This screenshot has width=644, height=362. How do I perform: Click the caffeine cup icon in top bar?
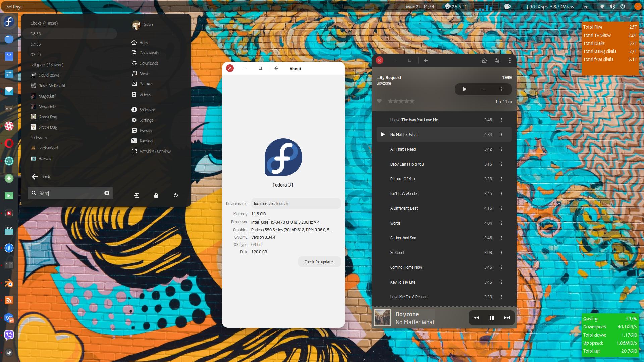pos(507,6)
